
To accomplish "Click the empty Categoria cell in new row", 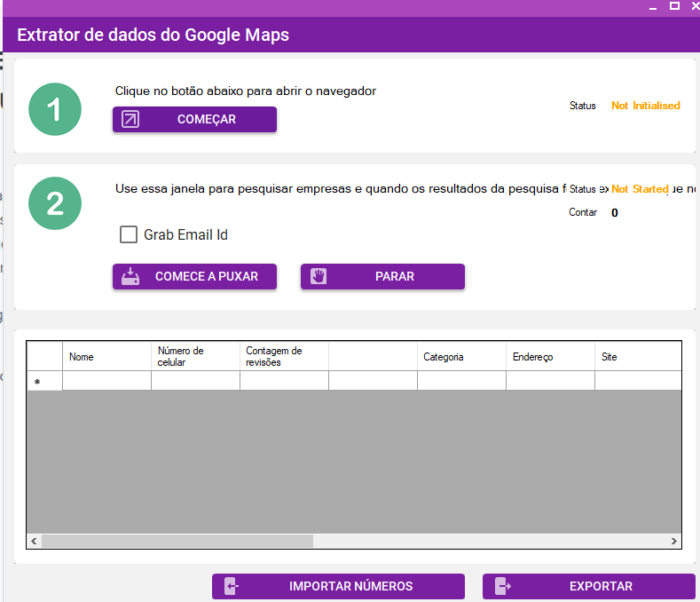I will tap(461, 381).
